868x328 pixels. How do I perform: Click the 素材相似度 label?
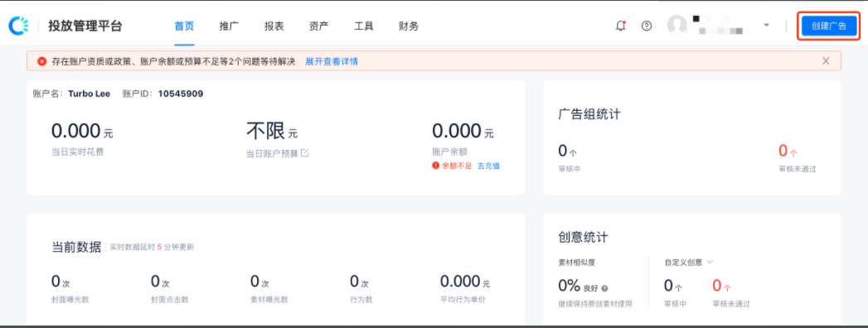pos(577,263)
